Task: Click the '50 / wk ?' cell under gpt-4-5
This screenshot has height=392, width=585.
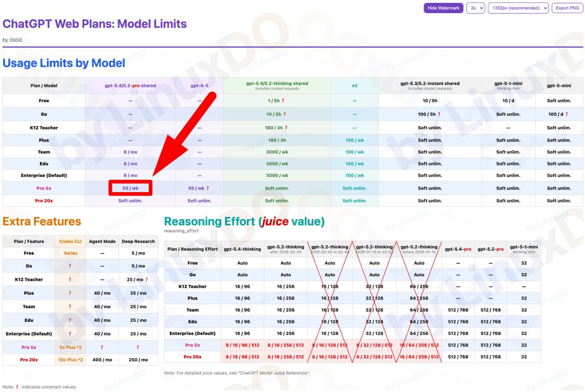Action: [199, 188]
